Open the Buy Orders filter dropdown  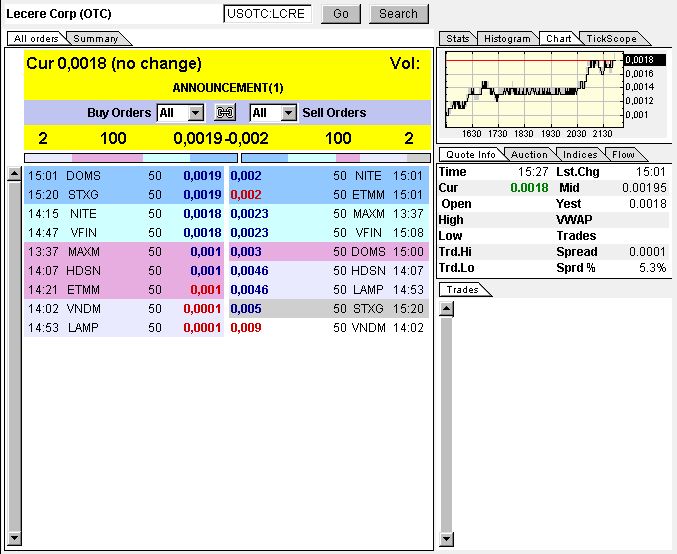[x=195, y=113]
